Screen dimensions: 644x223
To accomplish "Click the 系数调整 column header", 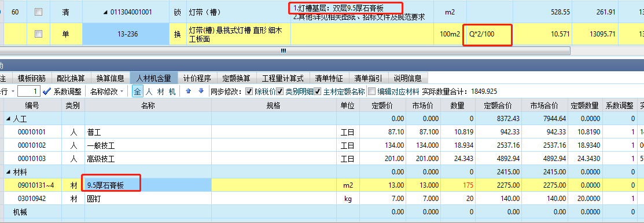I will point(619,106).
